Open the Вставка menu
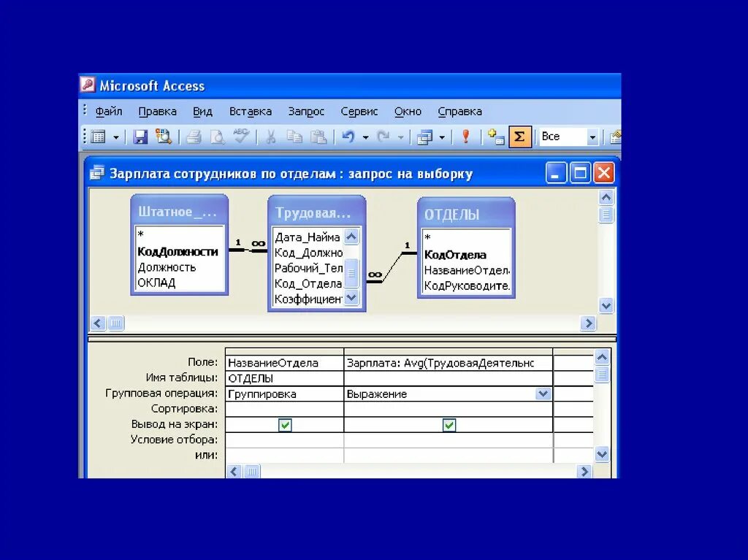The height and width of the screenshot is (560, 748). (251, 112)
